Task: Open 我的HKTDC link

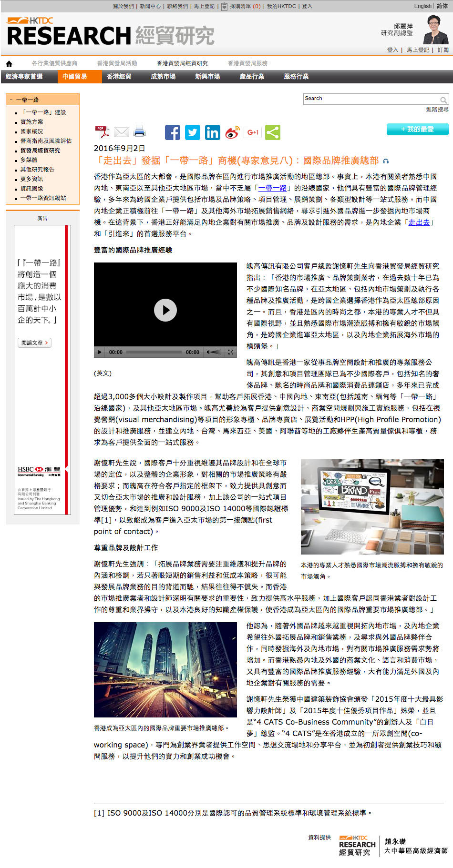Action: point(281,6)
